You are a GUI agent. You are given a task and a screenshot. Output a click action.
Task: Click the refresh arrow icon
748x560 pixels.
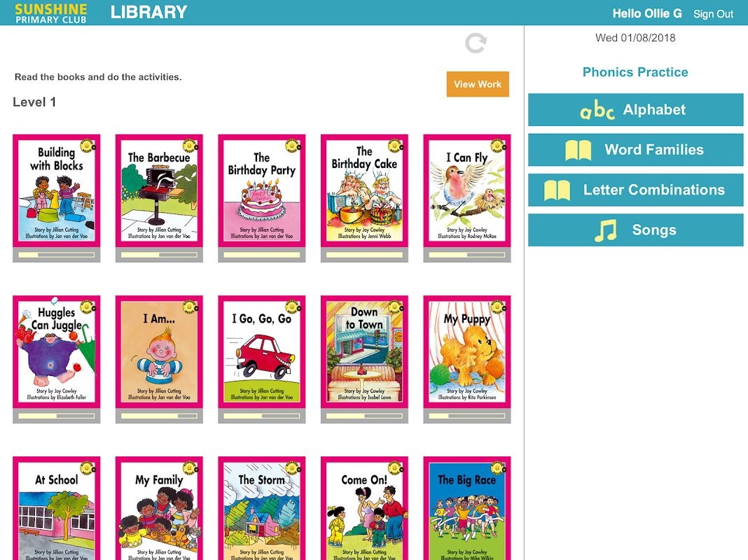tap(476, 43)
